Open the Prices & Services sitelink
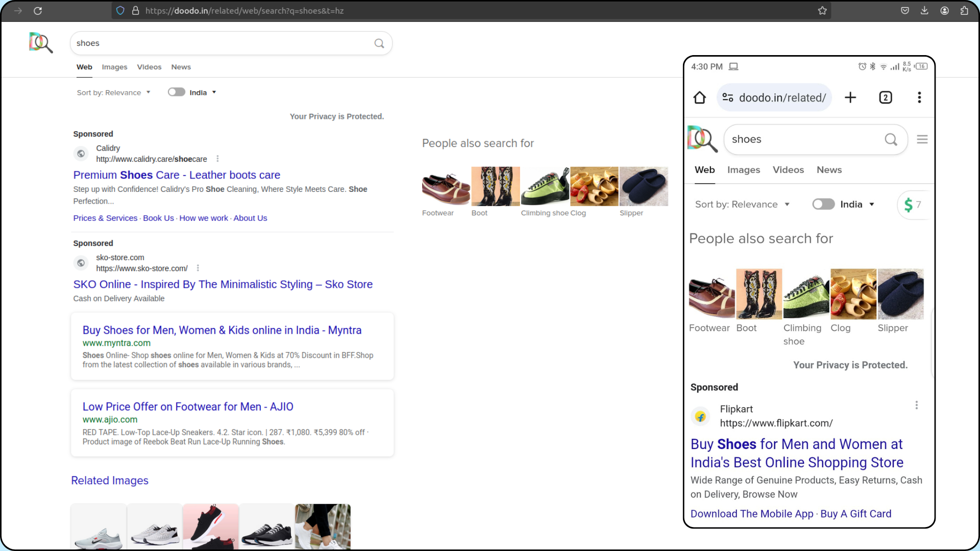 (105, 218)
